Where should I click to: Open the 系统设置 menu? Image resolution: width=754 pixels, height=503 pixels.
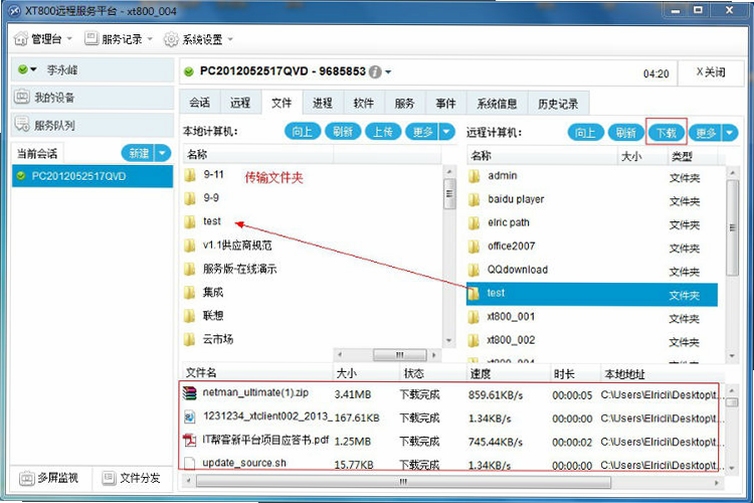click(x=198, y=39)
